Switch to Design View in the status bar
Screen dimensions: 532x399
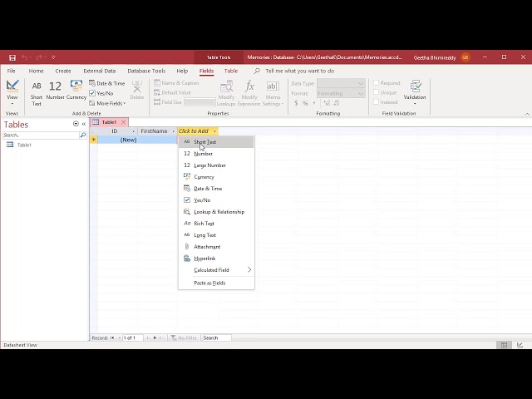pos(520,345)
